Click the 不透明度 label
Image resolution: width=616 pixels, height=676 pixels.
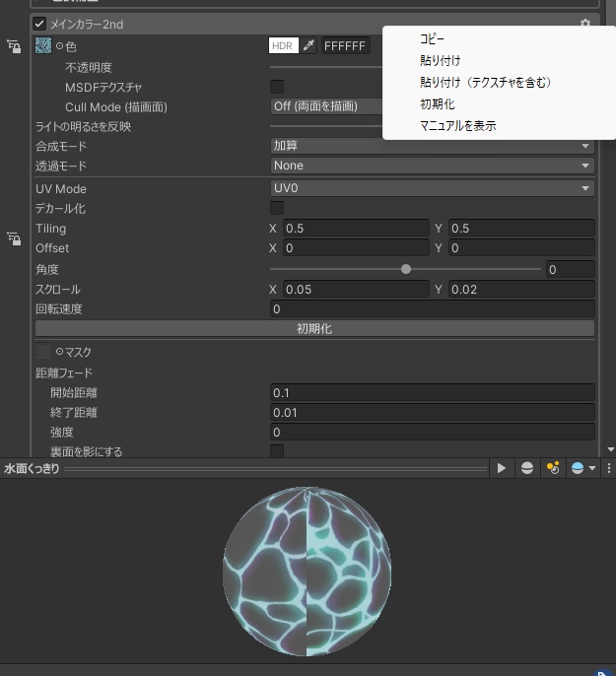[x=89, y=67]
